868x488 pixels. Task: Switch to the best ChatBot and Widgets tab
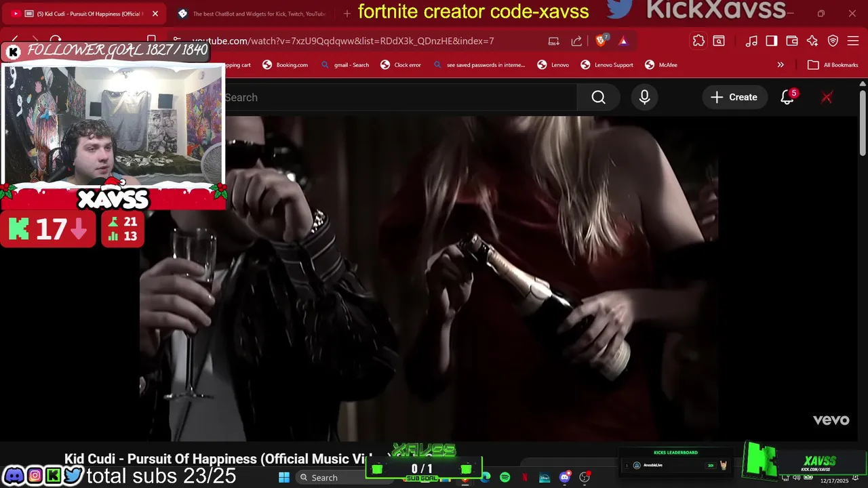point(251,14)
